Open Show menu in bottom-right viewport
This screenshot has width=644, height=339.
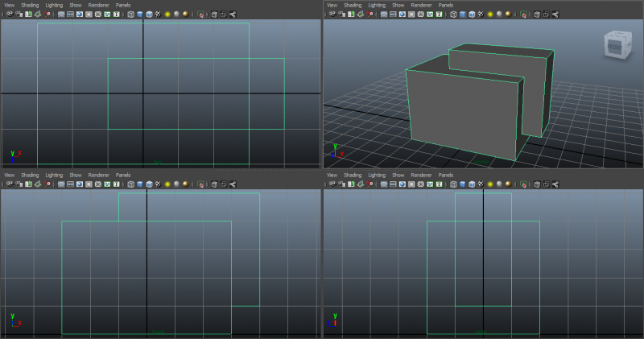click(x=398, y=175)
